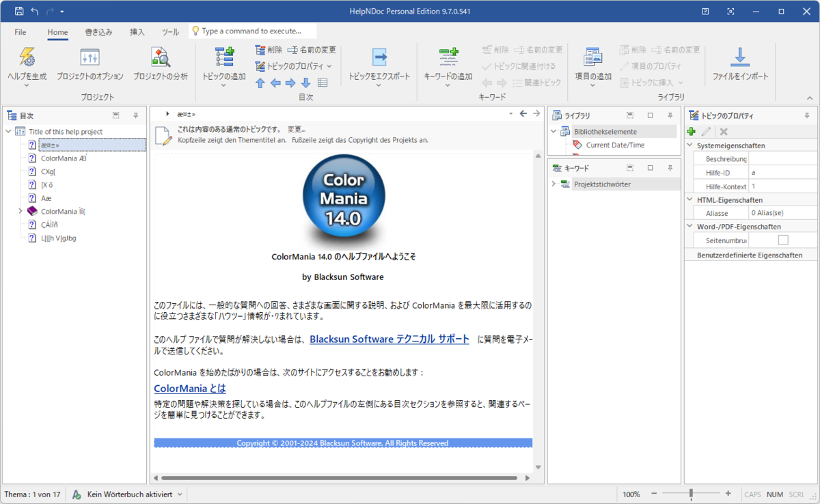
Task: Follow the ColorMania とは link
Action: (190, 389)
